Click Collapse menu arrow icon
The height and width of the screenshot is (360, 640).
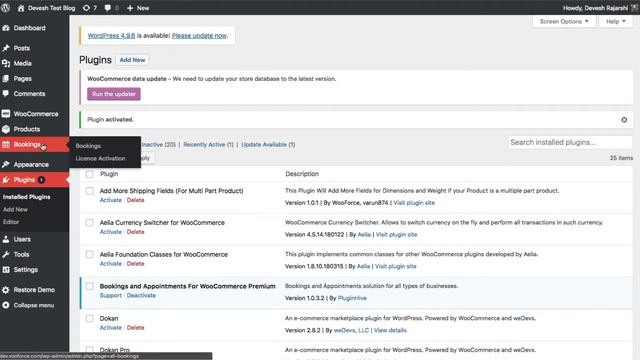point(6,305)
